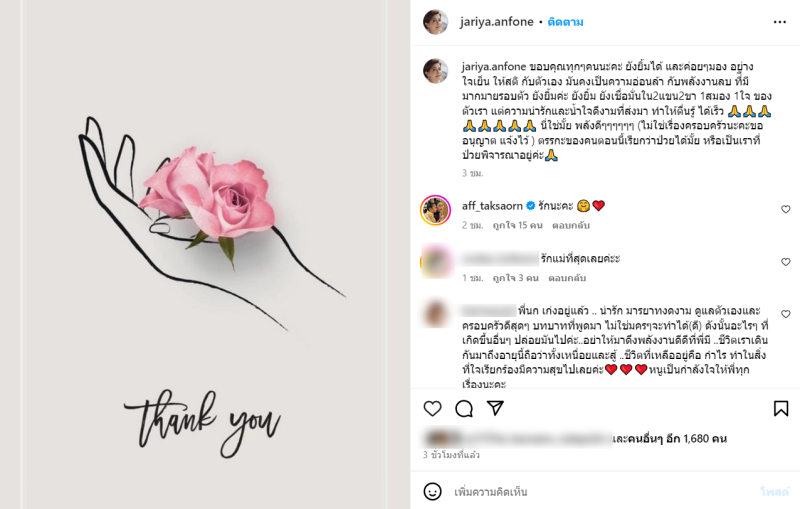Image resolution: width=800 pixels, height=509 pixels.
Task: Like the post with heart icon
Action: coord(432,409)
